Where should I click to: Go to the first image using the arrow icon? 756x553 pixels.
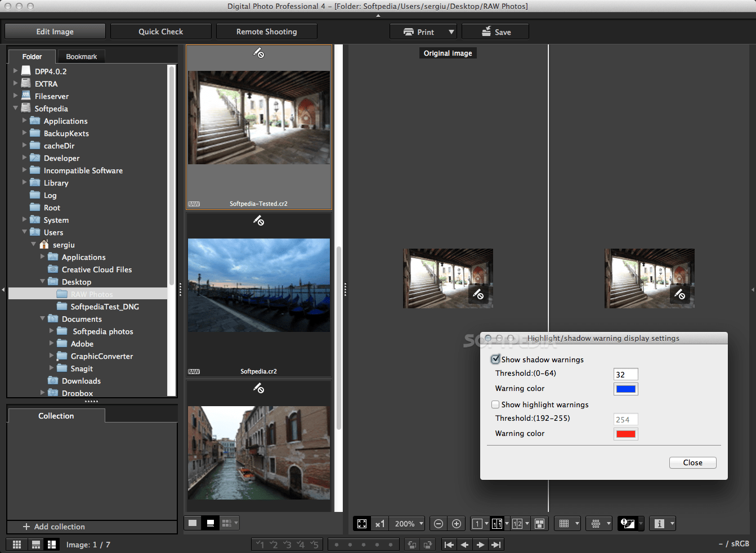tap(449, 545)
